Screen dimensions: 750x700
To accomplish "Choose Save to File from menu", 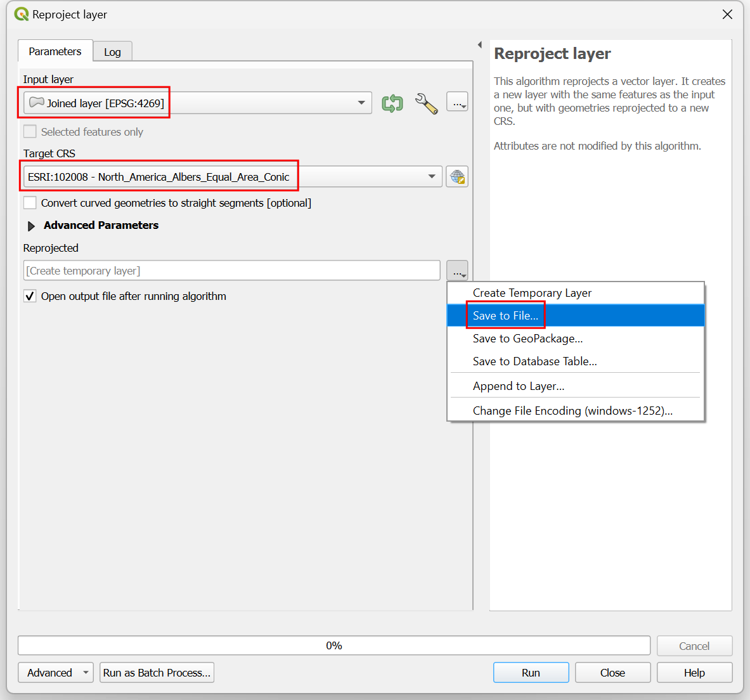I will [x=505, y=316].
